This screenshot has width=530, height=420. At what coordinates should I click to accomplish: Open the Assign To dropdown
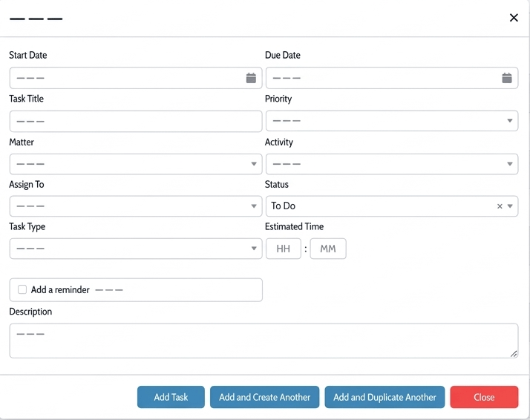click(254, 206)
